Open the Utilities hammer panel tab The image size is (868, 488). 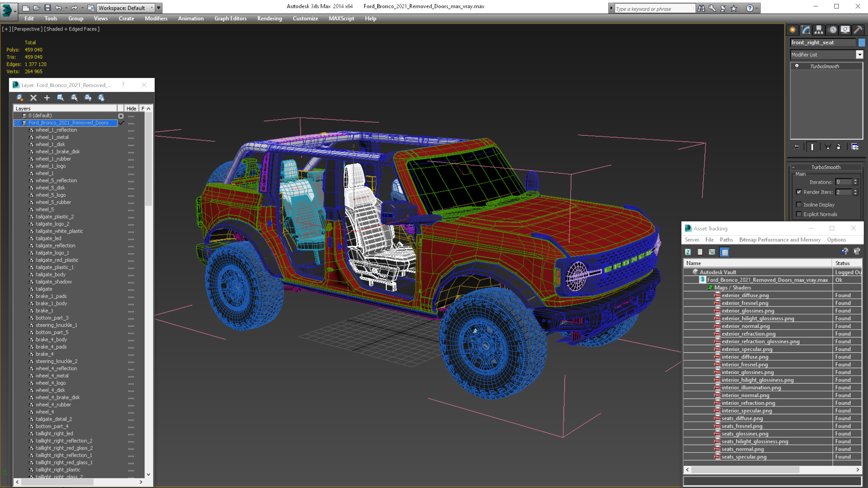[858, 30]
